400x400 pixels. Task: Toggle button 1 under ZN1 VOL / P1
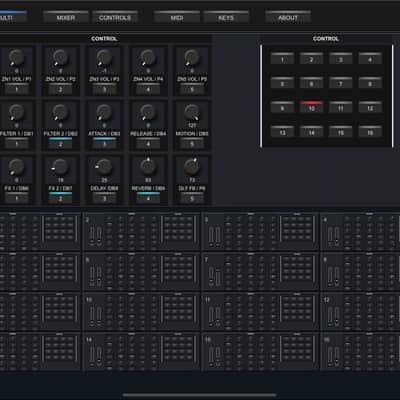pos(17,89)
